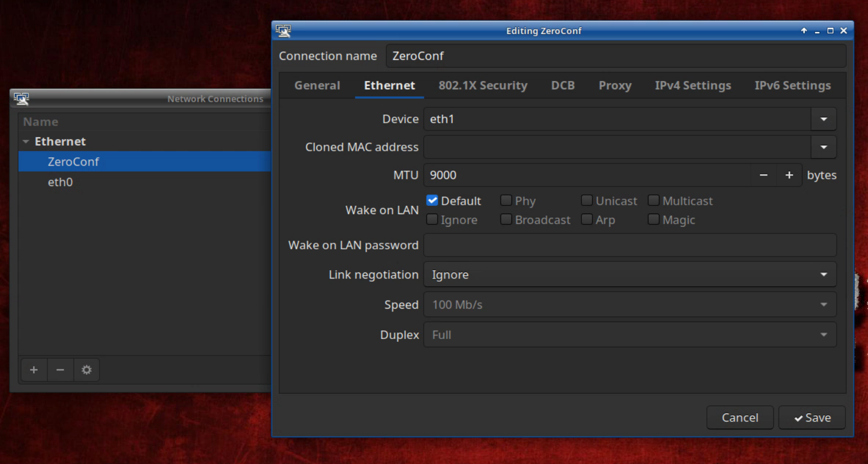Click the Cancel button

(739, 418)
